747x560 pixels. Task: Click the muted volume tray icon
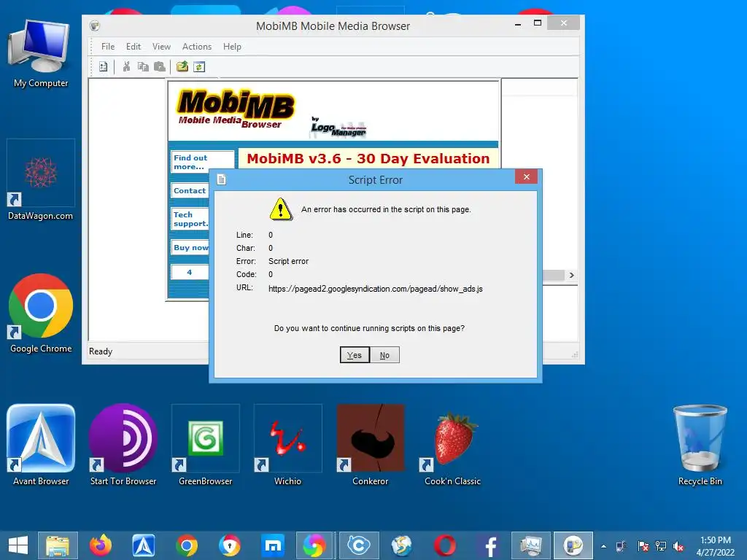click(x=678, y=546)
